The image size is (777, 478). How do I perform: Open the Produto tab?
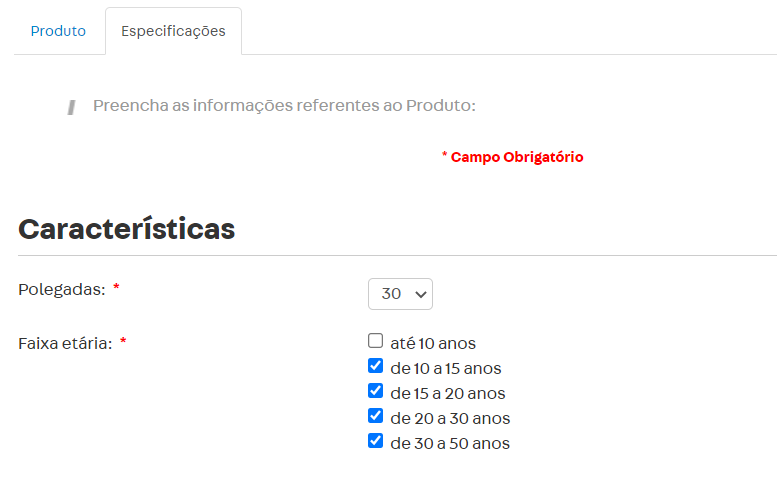[x=58, y=31]
